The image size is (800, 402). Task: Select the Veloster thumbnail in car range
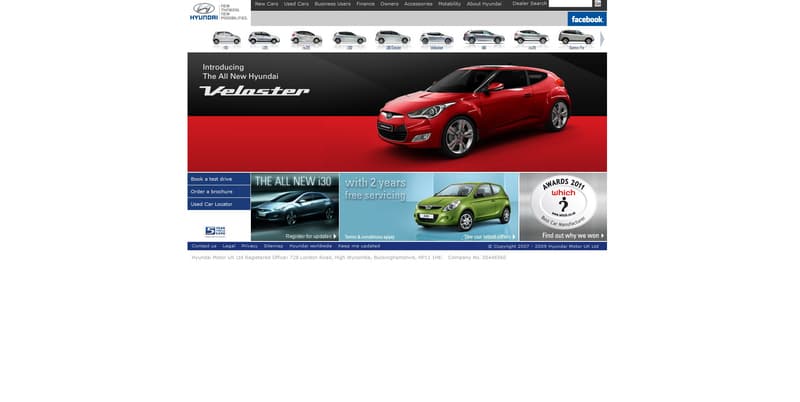[x=437, y=40]
